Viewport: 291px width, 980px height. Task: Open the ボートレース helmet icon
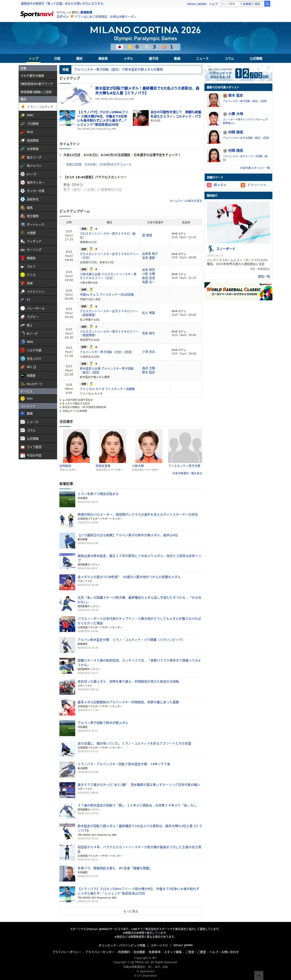tap(23, 224)
